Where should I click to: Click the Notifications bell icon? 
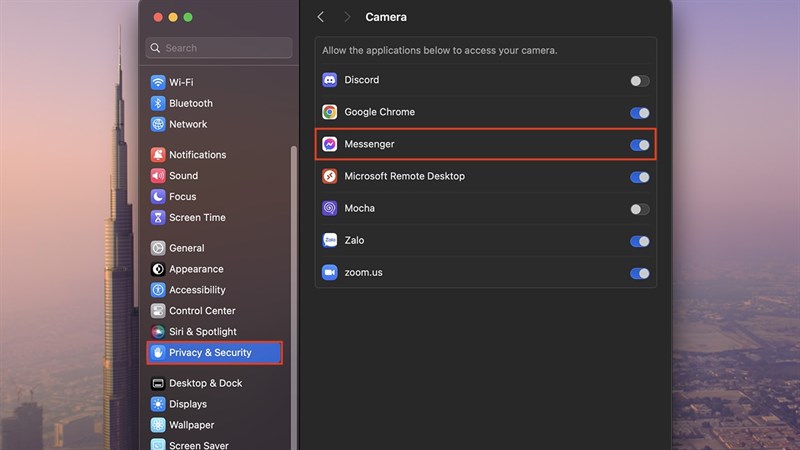click(x=158, y=155)
